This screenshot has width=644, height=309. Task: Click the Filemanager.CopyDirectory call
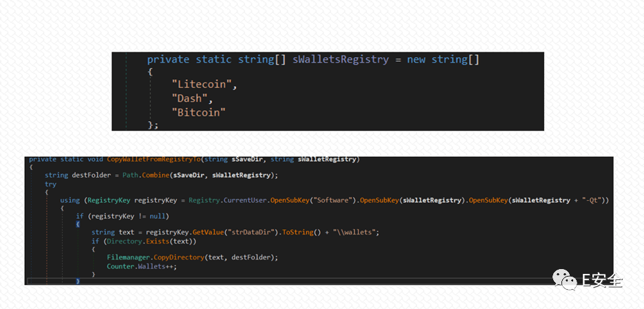coord(155,257)
